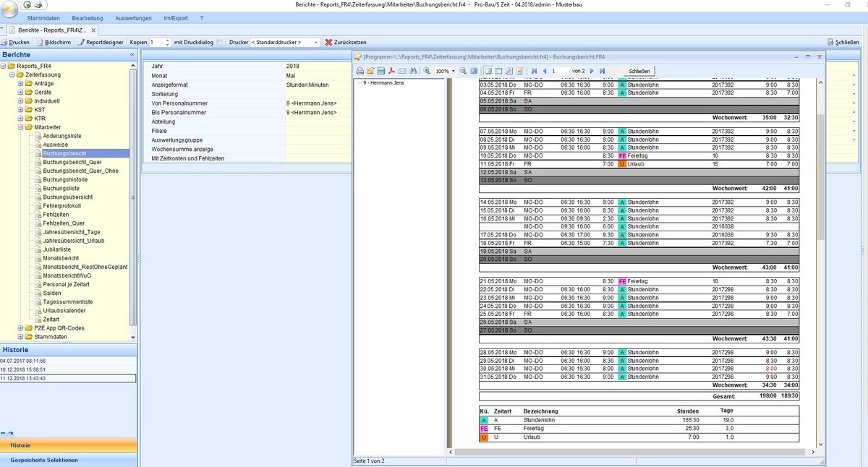The width and height of the screenshot is (868, 467).
Task: Send the report by email icon
Action: coord(401,71)
